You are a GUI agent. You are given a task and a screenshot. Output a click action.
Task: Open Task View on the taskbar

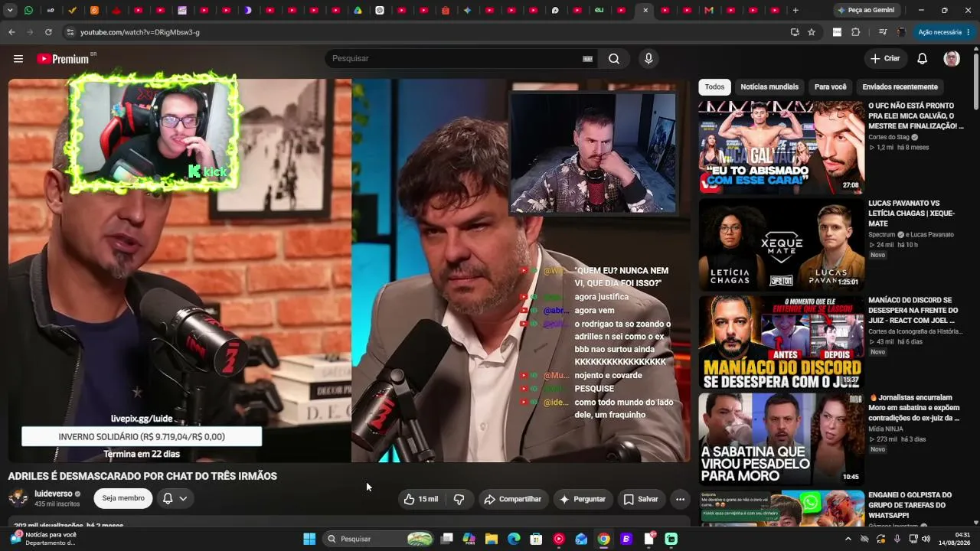tap(447, 539)
